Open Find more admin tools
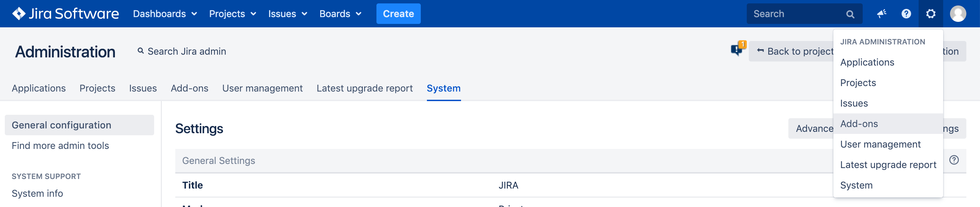980x207 pixels. pos(60,146)
